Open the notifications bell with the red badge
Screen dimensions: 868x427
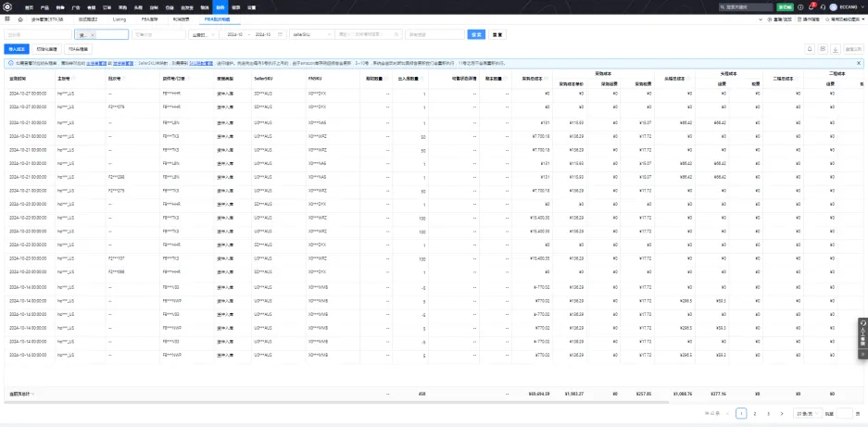point(811,6)
